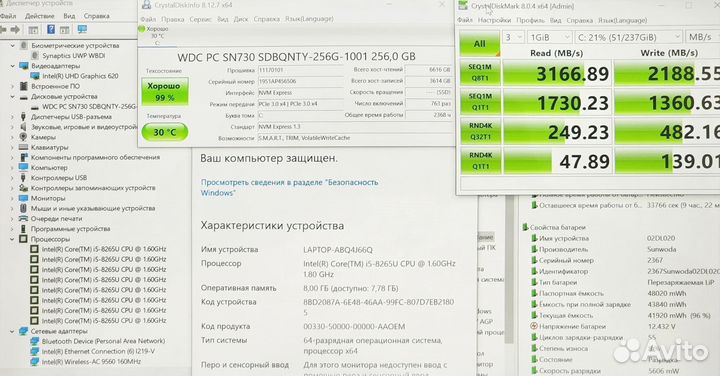Open the Настройки menu in CrystalDiskMark
The width and height of the screenshot is (720, 376).
(494, 20)
